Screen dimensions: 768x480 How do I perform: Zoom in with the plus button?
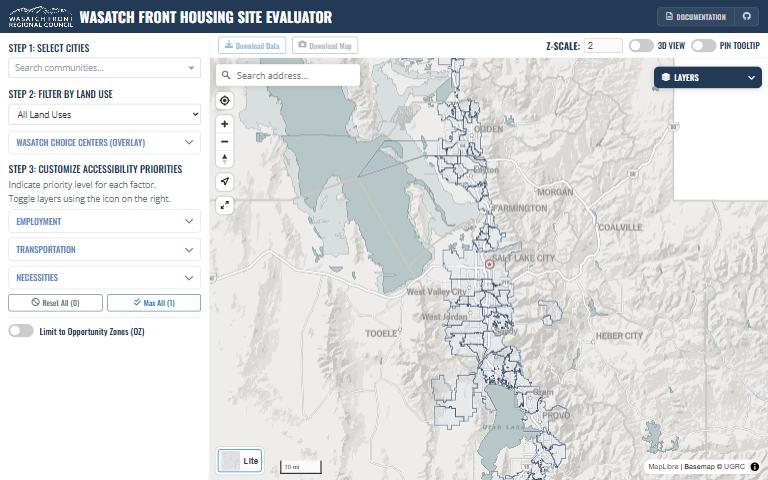pyautogui.click(x=225, y=124)
